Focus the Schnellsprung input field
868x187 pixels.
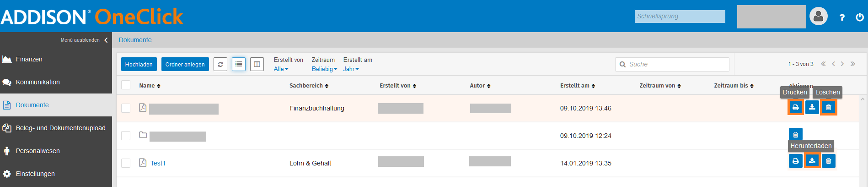tap(680, 16)
